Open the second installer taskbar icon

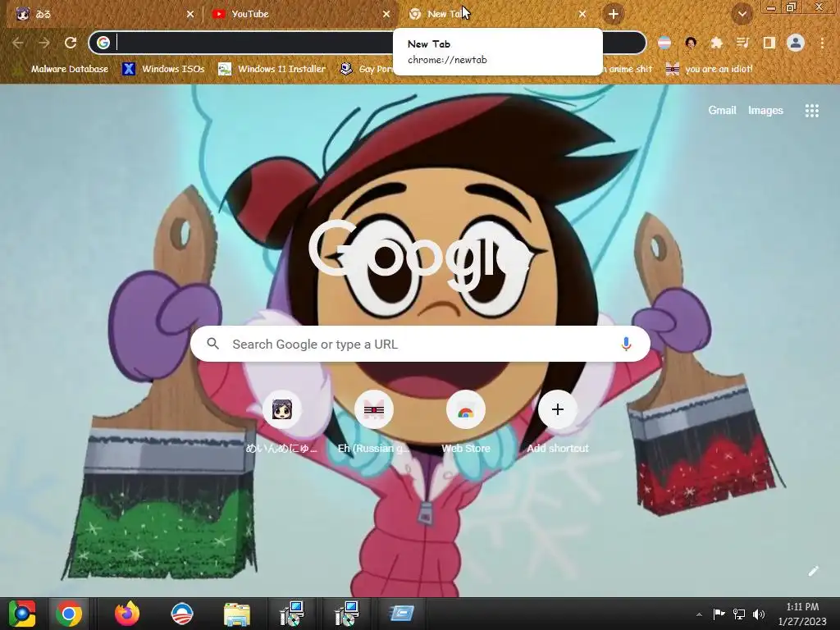click(347, 614)
